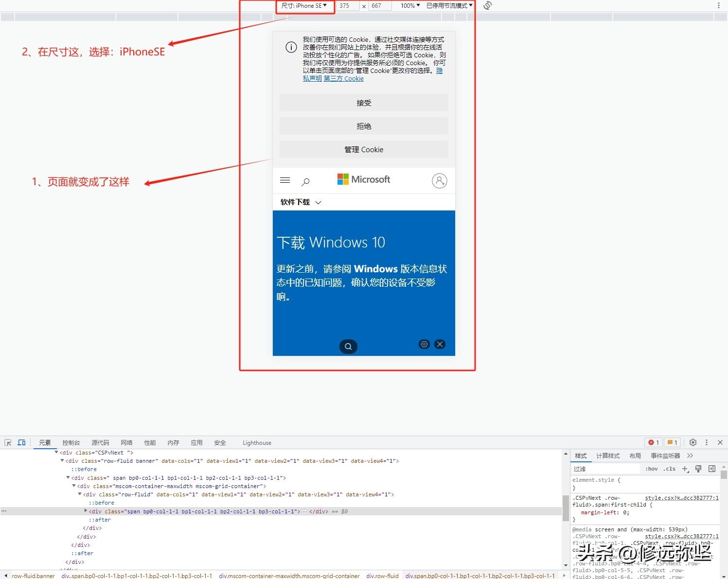Click the element.style rule text
728x579 pixels.
(x=596, y=480)
